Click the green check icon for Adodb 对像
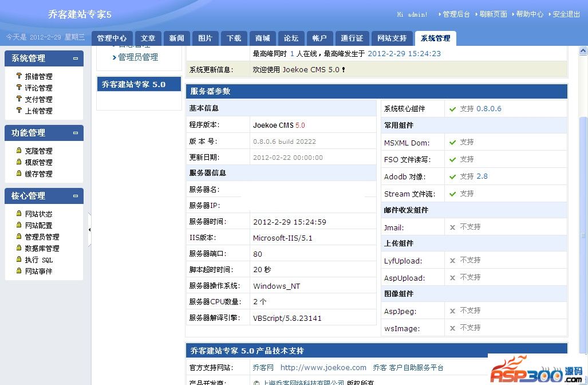588x385 pixels. pos(453,176)
